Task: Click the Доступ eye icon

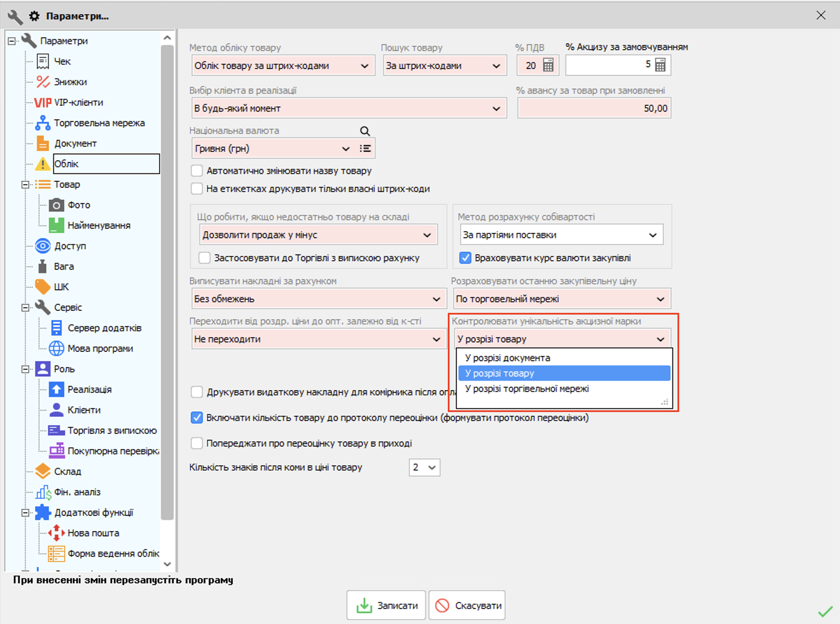Action: [x=43, y=246]
